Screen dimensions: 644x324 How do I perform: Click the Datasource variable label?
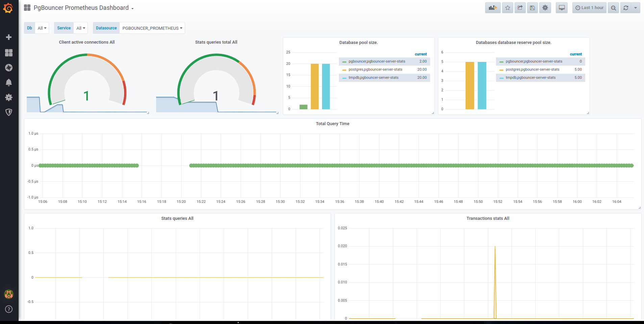[106, 28]
